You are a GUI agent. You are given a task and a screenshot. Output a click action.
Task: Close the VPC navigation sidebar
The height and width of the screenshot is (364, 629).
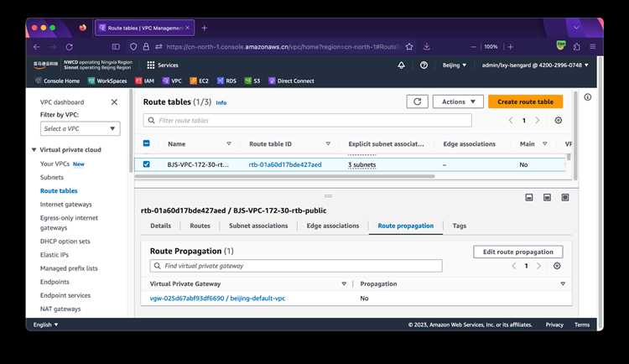coord(114,102)
